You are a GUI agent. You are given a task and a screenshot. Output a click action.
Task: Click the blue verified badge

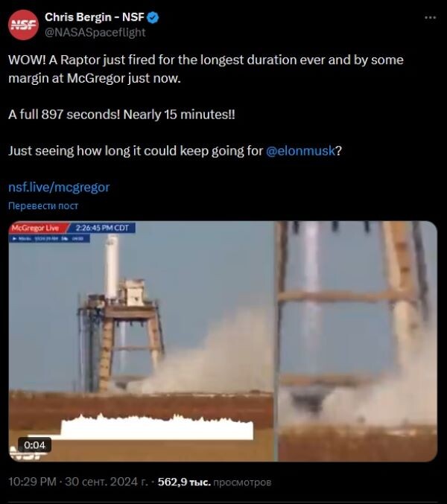153,17
